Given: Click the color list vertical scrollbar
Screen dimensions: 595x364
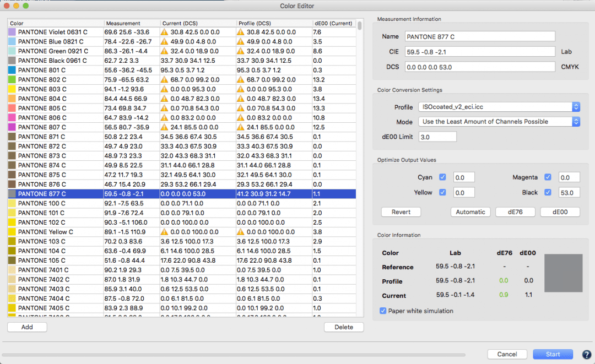Looking at the screenshot, I should click(x=360, y=165).
